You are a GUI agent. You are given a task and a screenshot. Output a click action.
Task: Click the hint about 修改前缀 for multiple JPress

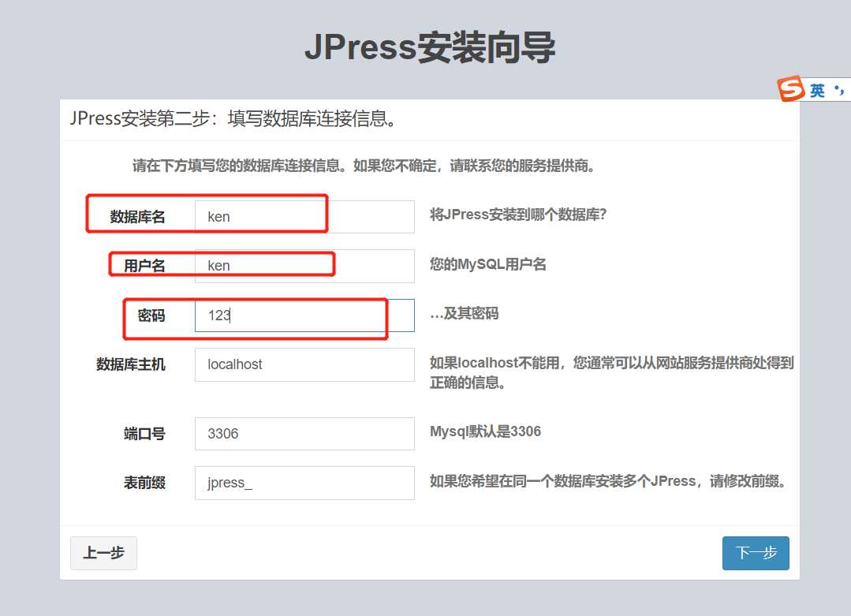[608, 481]
